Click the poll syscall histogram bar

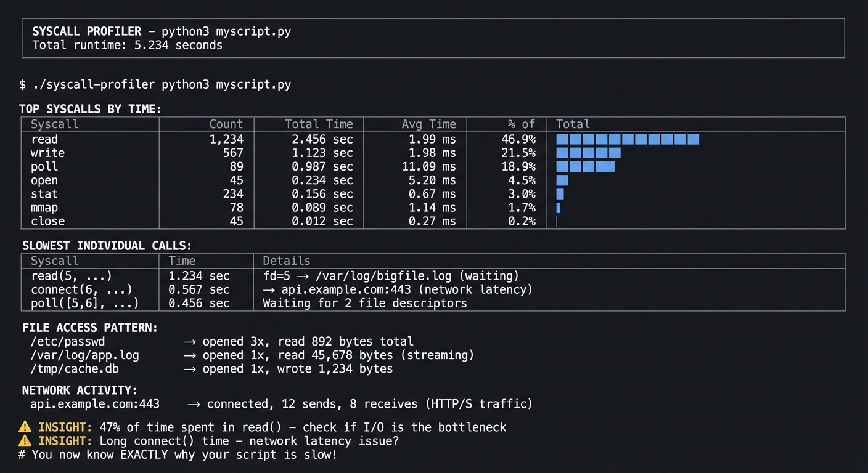(584, 166)
